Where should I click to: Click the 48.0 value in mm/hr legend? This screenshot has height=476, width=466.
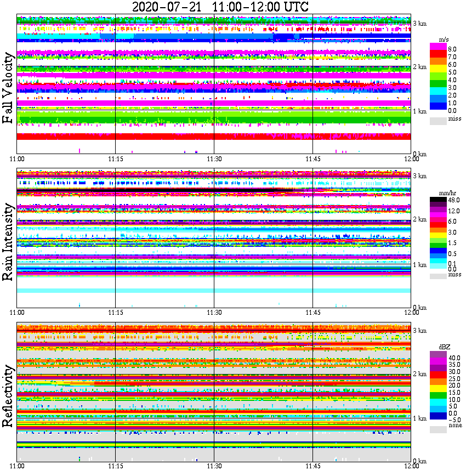[x=454, y=200]
